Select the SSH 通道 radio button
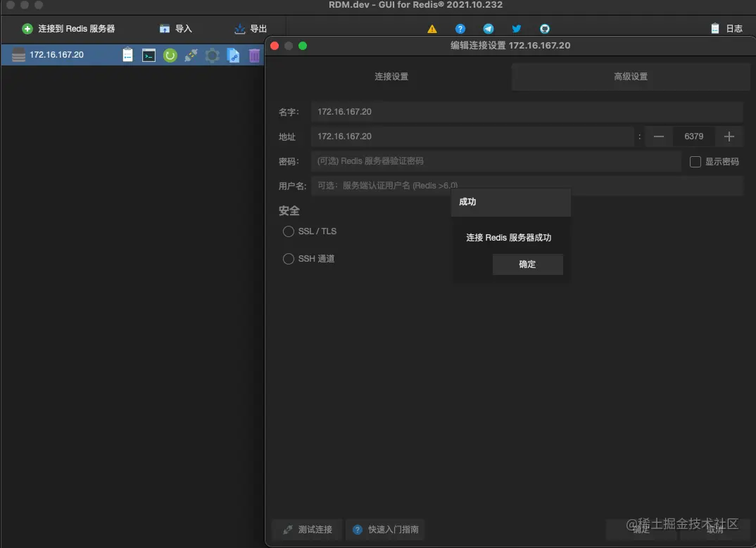 coord(289,260)
